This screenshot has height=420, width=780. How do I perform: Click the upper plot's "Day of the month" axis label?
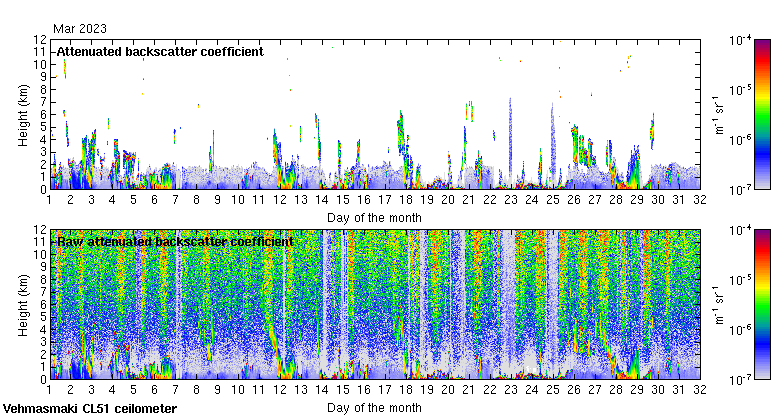374,218
